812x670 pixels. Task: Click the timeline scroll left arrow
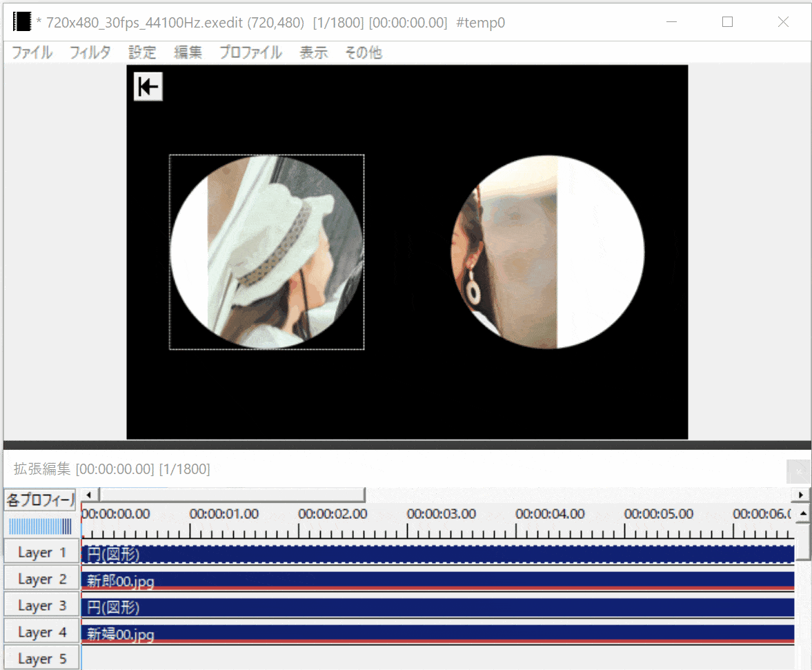88,495
